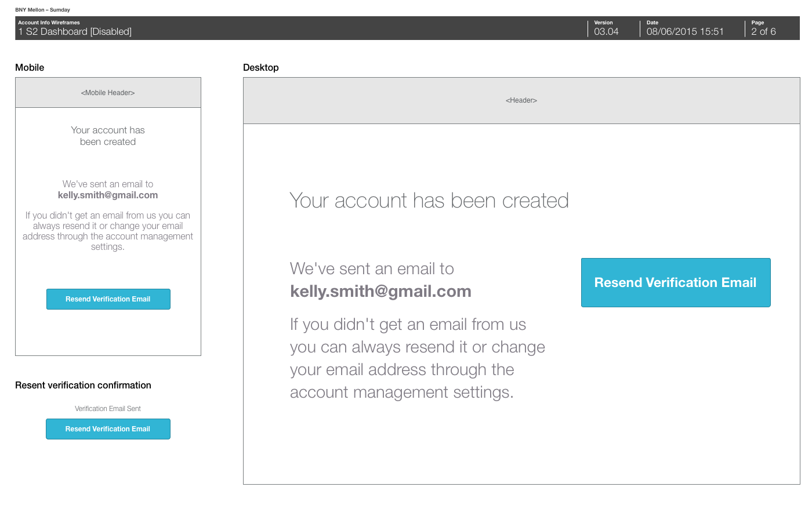Click the page indicator '2 of 6'
The width and height of the screenshot is (812, 527).
[763, 32]
